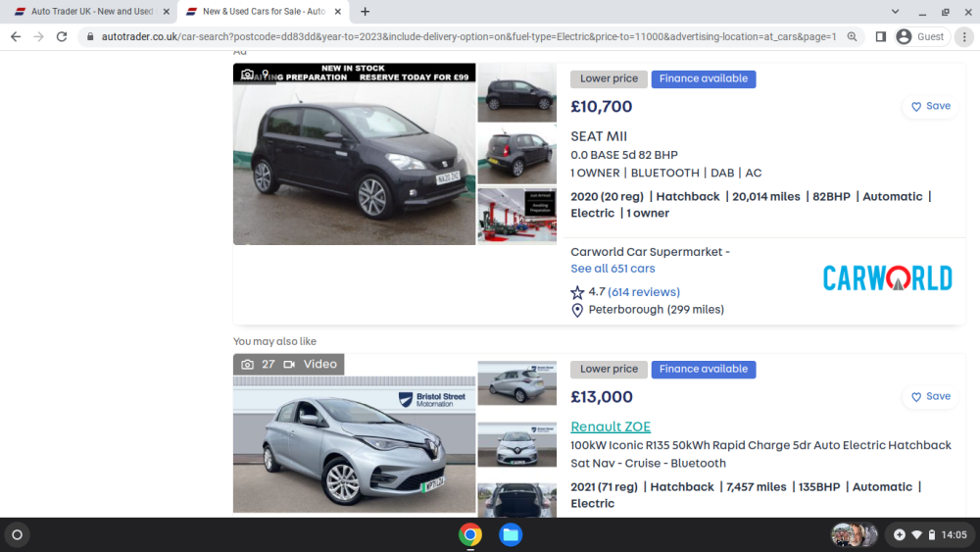
Task: Open Chrome three-dot menu
Action: 964,37
